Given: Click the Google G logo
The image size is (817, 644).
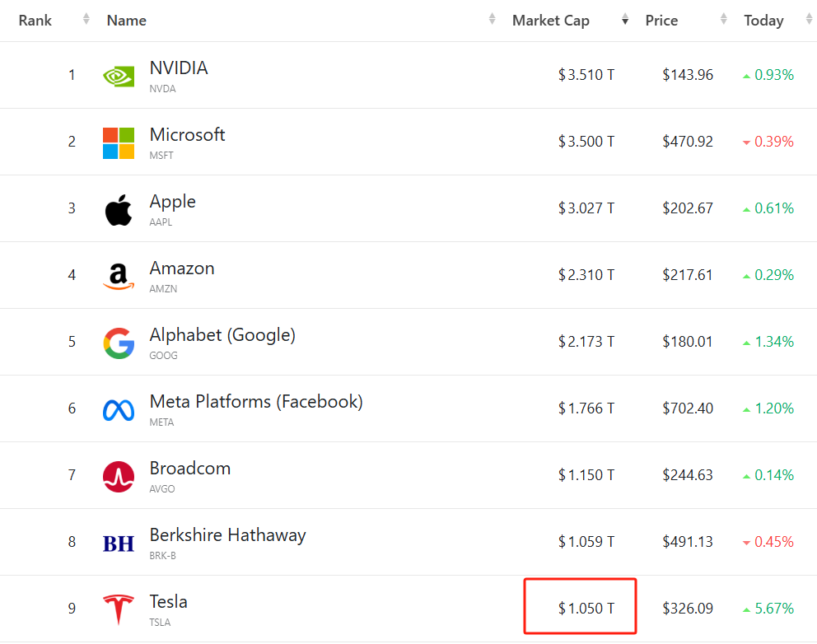Looking at the screenshot, I should (119, 343).
